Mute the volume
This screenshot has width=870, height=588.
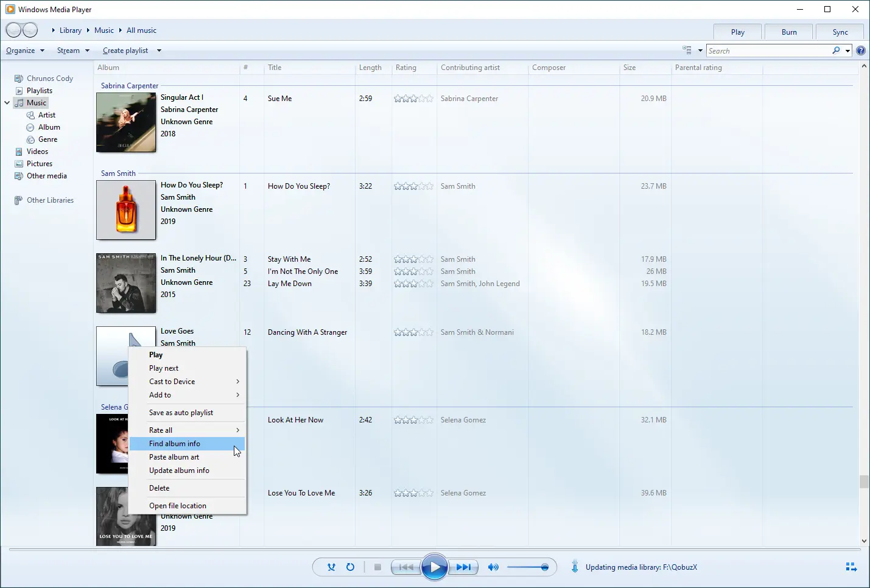pos(493,567)
